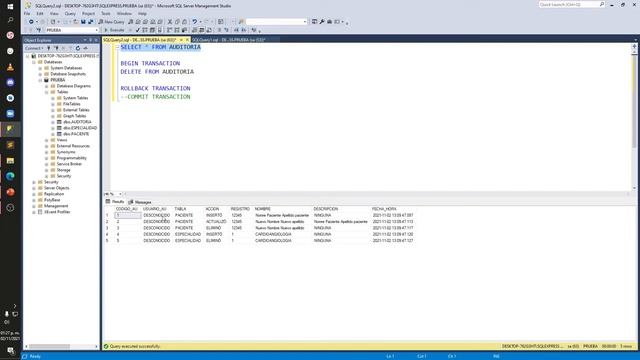Open the Connect dropdown in Object Explorer
The image size is (640, 360).
[34, 48]
